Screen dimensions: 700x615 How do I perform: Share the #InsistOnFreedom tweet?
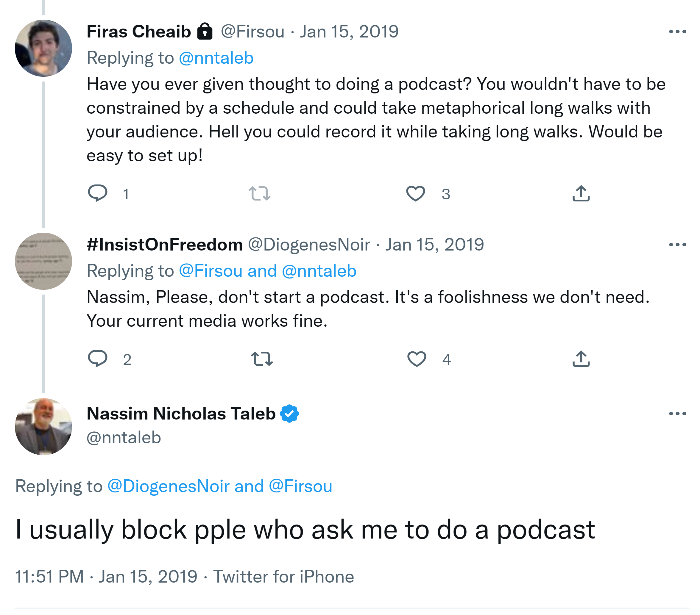click(x=581, y=359)
